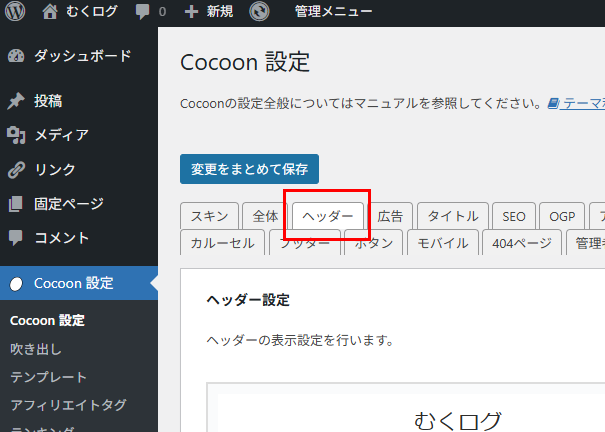The height and width of the screenshot is (432, 605).
Task: Open テンプレート submenu item
Action: pos(48,377)
